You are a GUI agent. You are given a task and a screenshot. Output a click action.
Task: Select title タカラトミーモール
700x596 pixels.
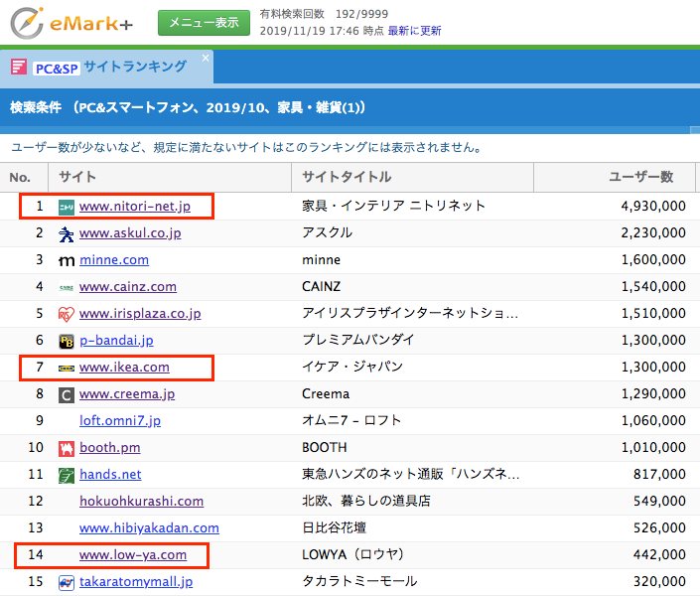pyautogui.click(x=359, y=581)
